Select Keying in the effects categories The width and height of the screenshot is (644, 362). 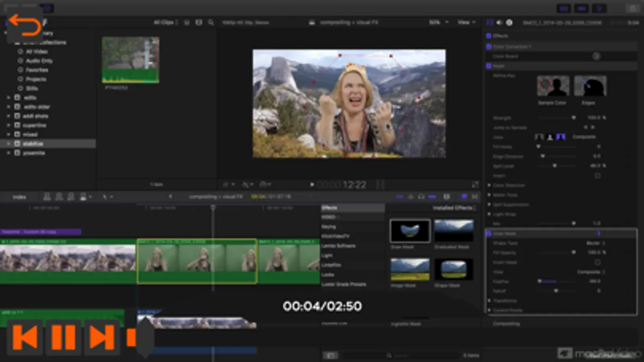[329, 226]
